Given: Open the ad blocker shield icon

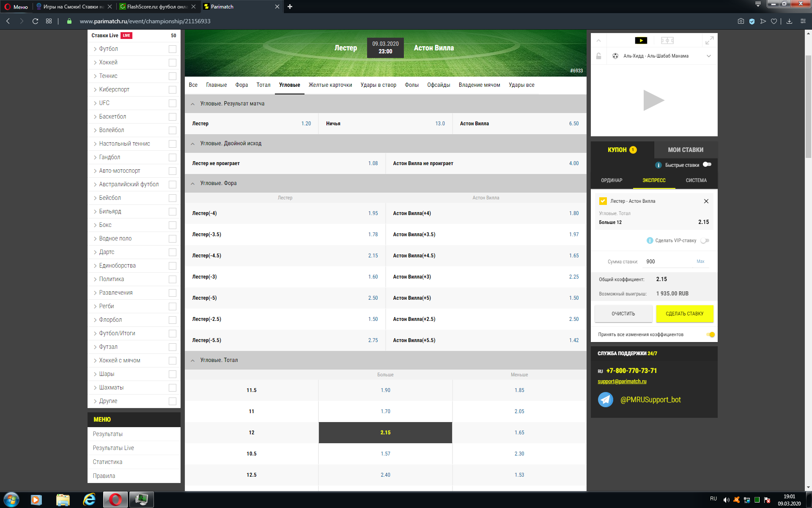Looking at the screenshot, I should point(752,21).
